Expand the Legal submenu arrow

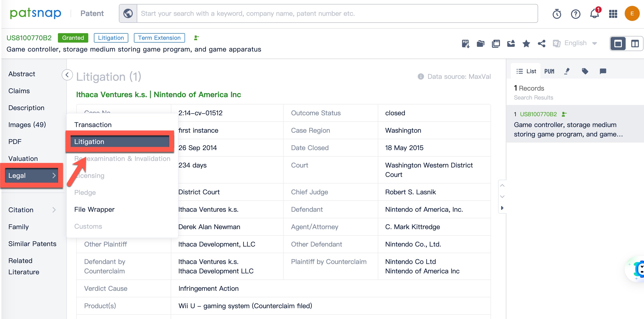(x=54, y=175)
